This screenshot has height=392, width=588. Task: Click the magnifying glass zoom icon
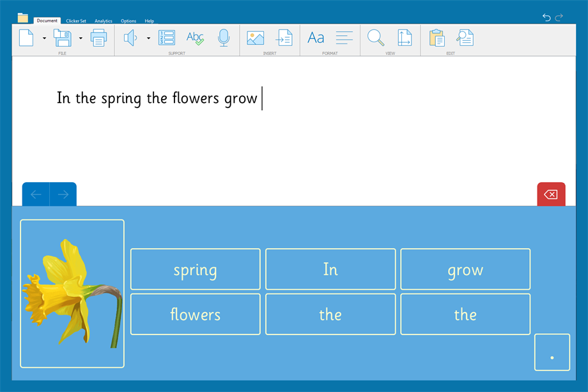pos(376,38)
